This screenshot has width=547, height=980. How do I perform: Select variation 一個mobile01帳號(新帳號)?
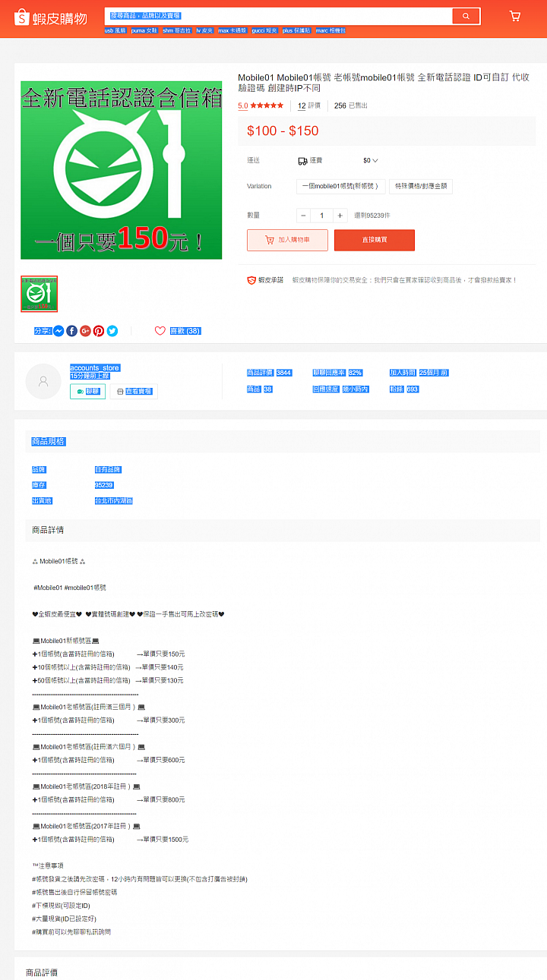tap(340, 187)
